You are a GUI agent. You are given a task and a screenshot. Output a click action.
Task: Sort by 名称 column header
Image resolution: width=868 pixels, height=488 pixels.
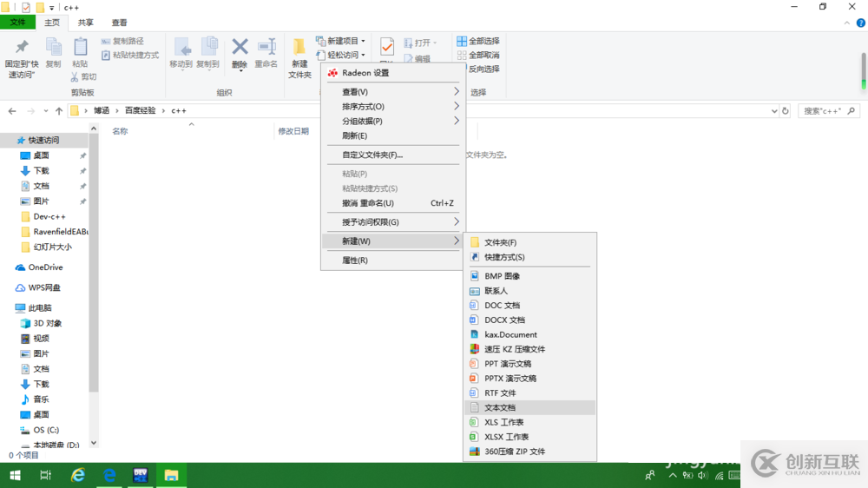coord(120,131)
